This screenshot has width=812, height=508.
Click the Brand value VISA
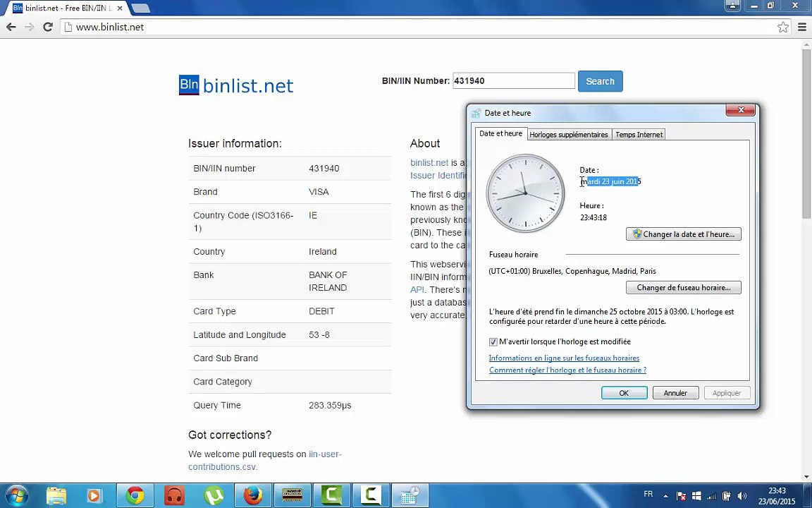click(319, 192)
